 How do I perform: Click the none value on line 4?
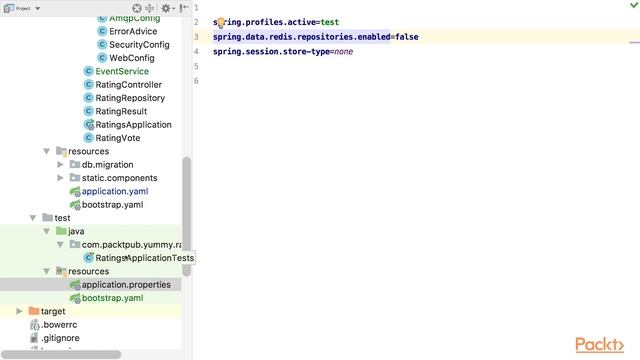344,51
